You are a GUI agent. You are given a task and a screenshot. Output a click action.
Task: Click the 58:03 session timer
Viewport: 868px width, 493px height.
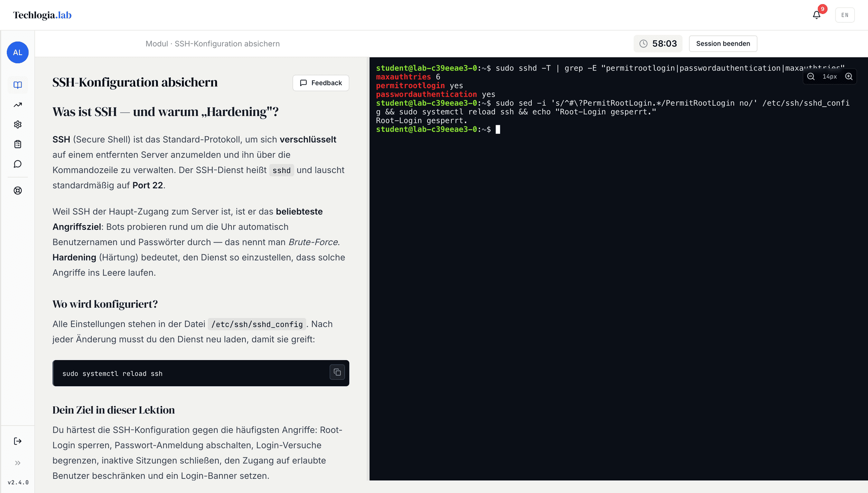coord(658,44)
